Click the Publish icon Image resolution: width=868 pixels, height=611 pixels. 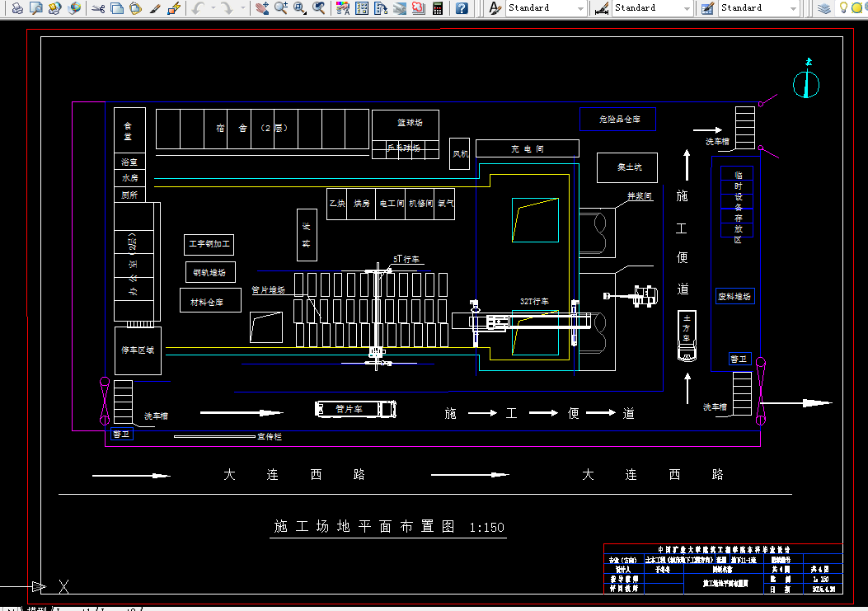click(54, 7)
